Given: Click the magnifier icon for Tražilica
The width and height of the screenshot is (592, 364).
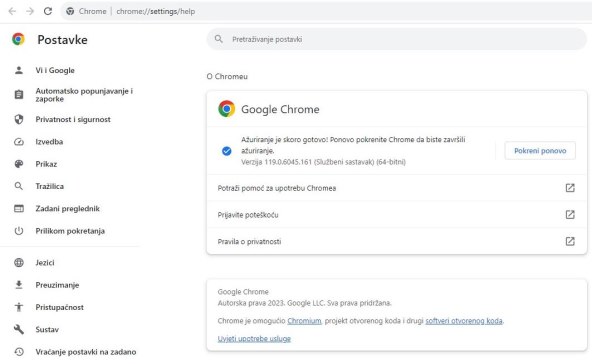Looking at the screenshot, I should point(19,186).
